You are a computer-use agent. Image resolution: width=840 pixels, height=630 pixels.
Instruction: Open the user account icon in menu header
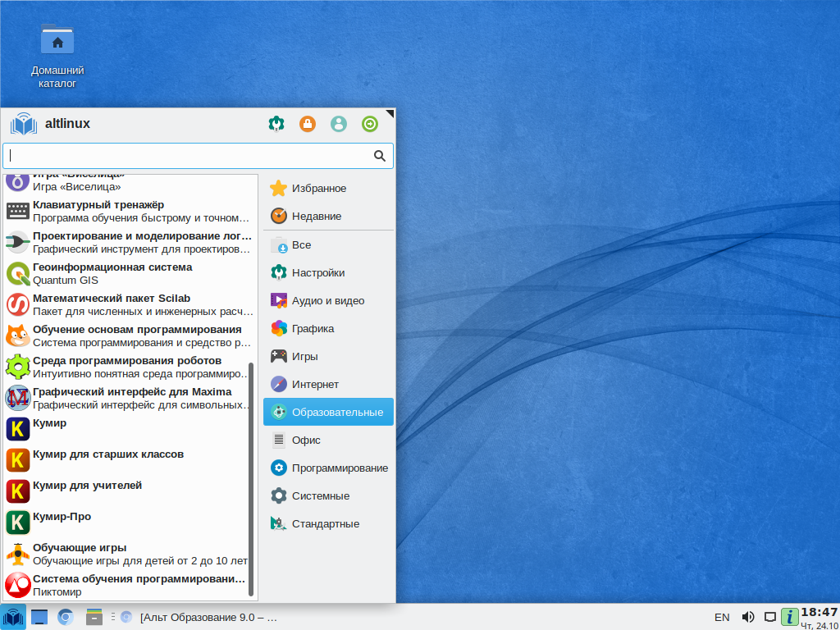point(339,124)
